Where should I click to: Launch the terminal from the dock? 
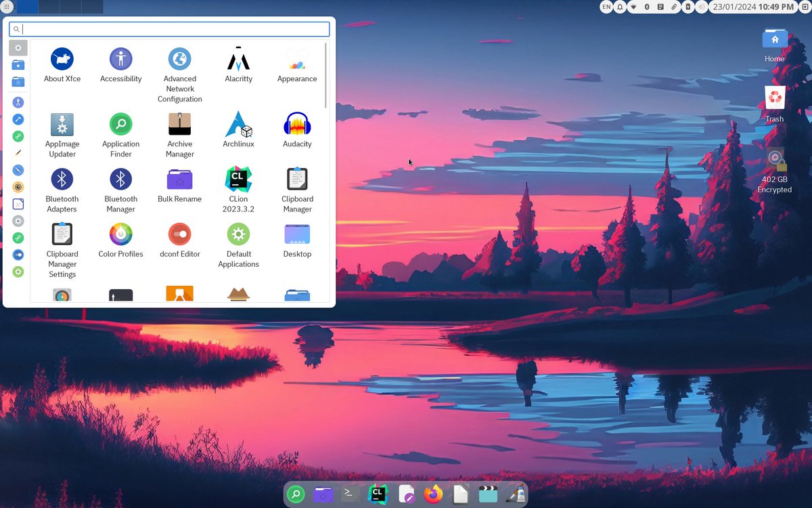[x=350, y=494]
